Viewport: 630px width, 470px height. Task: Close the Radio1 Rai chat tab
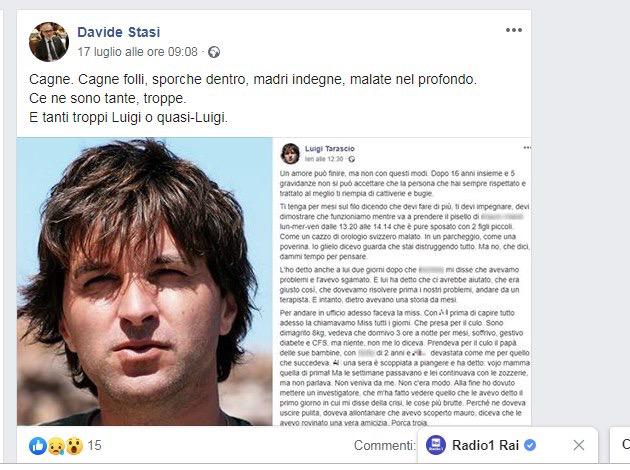(x=579, y=445)
